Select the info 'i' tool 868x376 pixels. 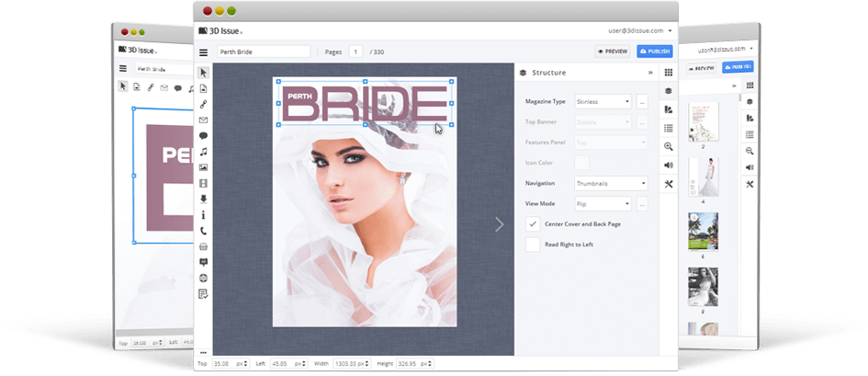click(204, 215)
